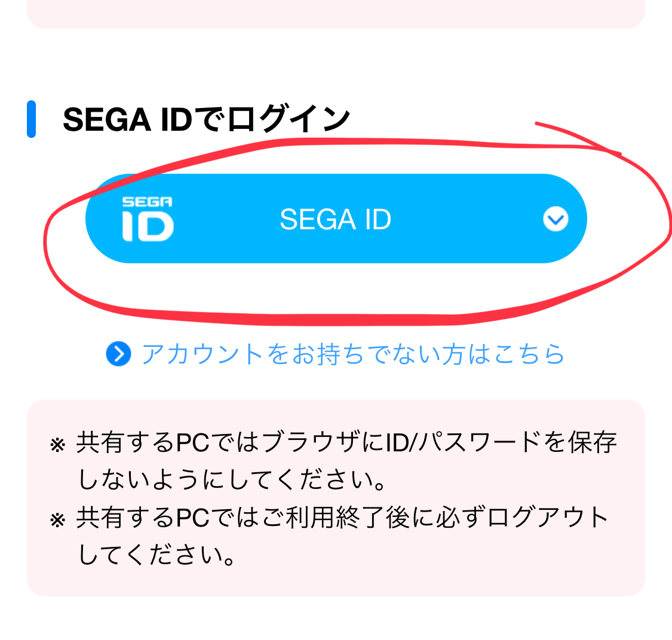Image resolution: width=672 pixels, height=640 pixels.
Task: Click the large white ID letters in logo
Action: click(x=148, y=227)
